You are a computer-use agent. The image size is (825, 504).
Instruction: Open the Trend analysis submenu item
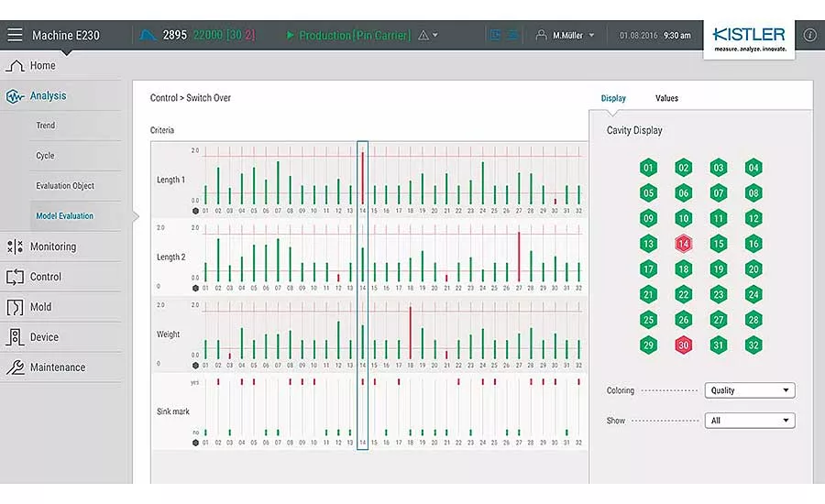click(x=45, y=126)
